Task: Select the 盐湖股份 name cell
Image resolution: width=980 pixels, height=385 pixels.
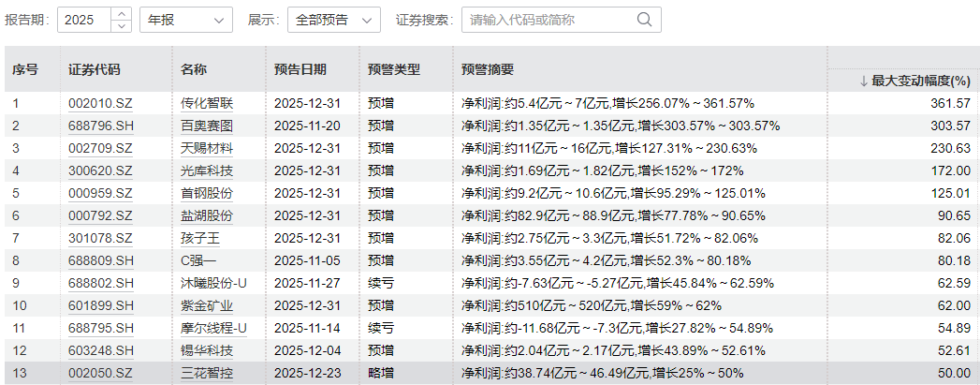Action: (x=207, y=215)
